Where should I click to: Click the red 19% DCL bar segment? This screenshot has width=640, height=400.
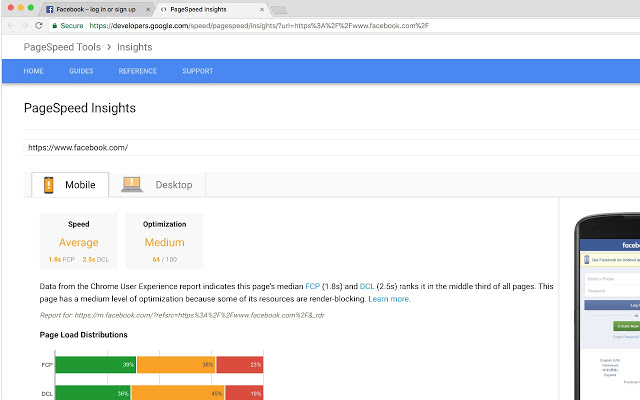(244, 393)
